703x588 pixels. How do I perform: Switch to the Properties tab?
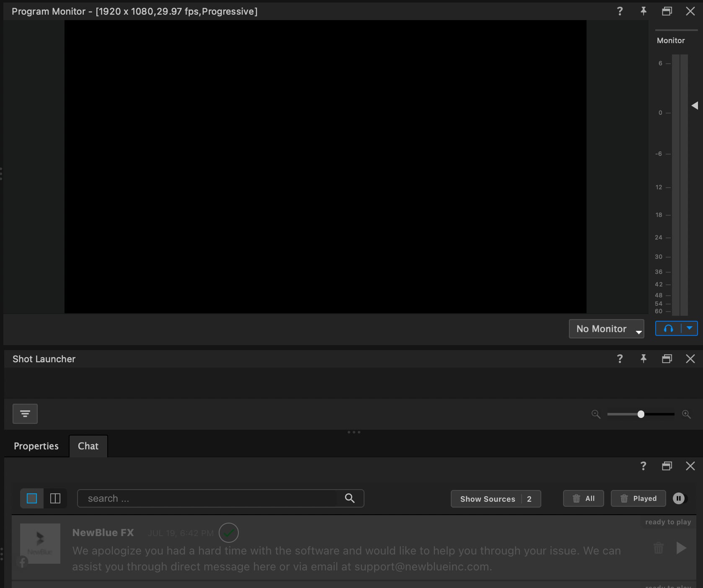tap(36, 446)
